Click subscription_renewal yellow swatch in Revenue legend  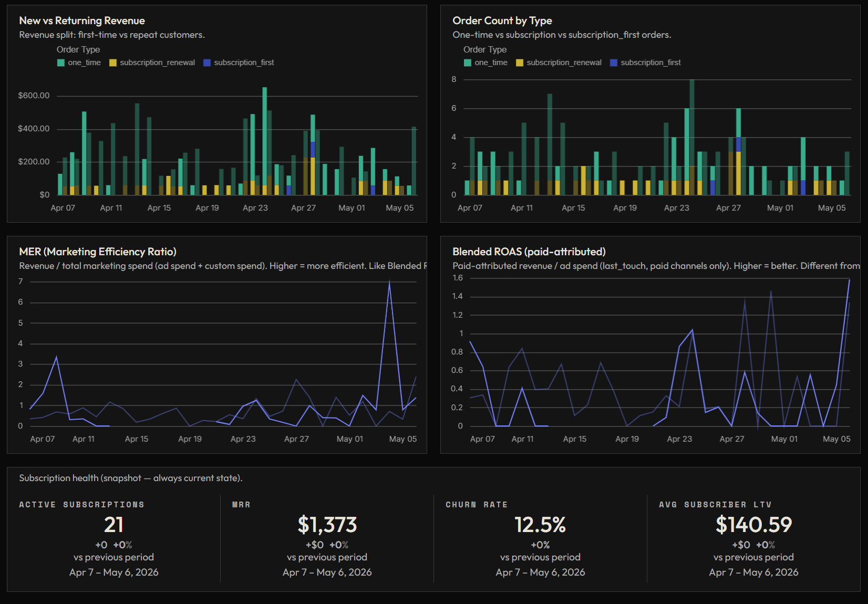(x=113, y=63)
